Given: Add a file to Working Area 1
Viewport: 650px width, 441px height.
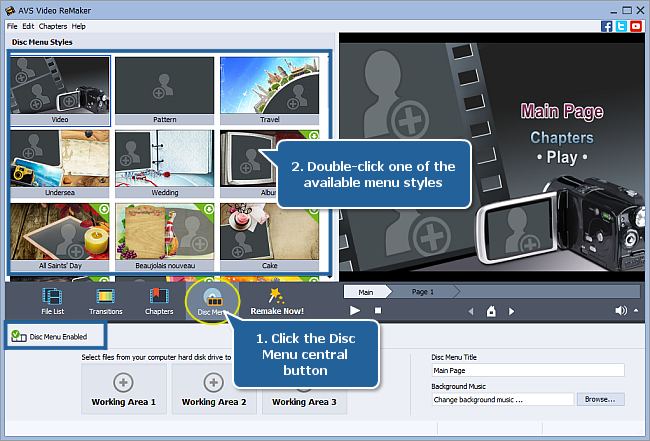Looking at the screenshot, I should click(124, 389).
